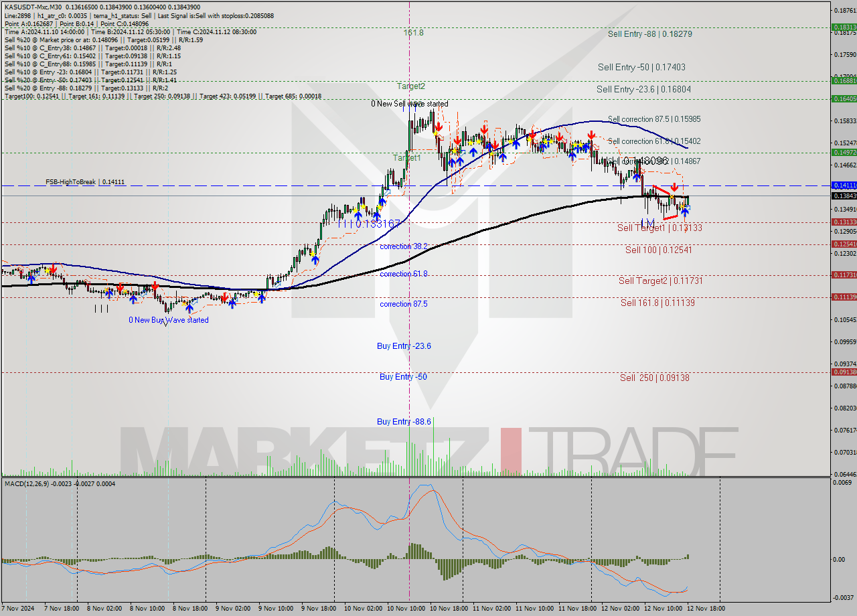Click the Sell 250 | 0.09138 label
Screen dimensions: 857x616
(x=654, y=378)
